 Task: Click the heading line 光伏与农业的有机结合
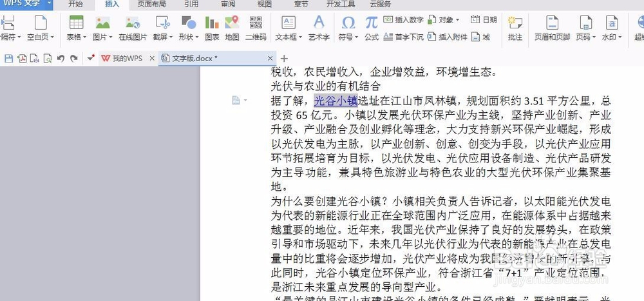coord(326,86)
